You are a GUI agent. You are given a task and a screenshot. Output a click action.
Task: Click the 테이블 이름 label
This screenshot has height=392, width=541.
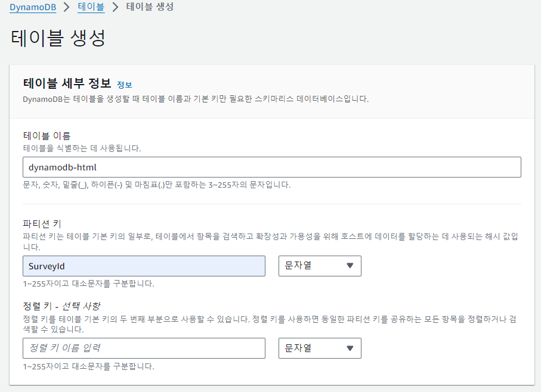tap(47, 136)
